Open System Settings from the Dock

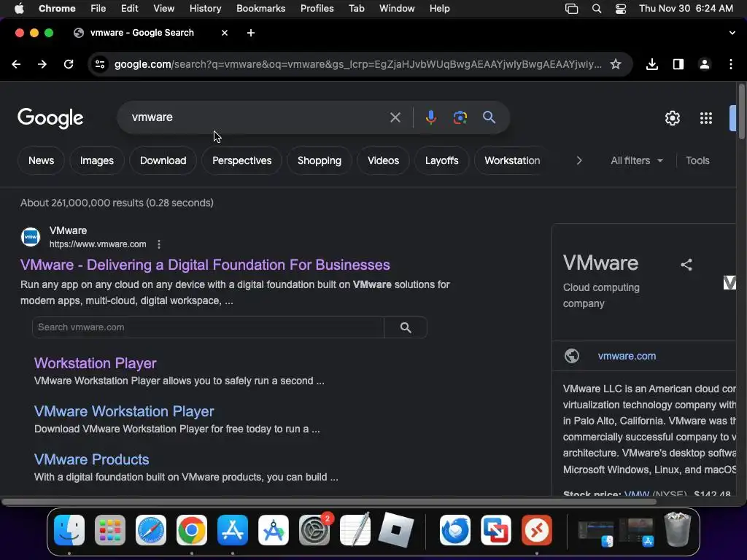point(314,530)
